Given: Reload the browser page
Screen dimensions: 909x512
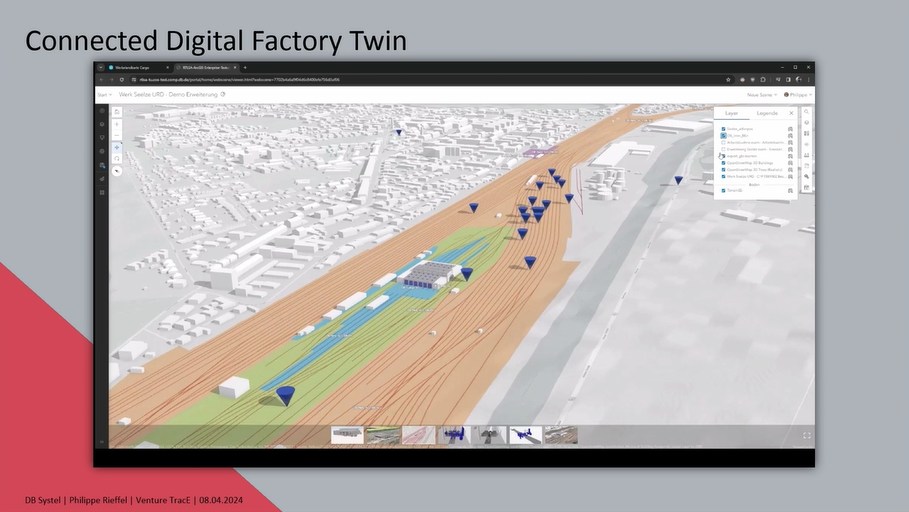Looking at the screenshot, I should pos(122,79).
